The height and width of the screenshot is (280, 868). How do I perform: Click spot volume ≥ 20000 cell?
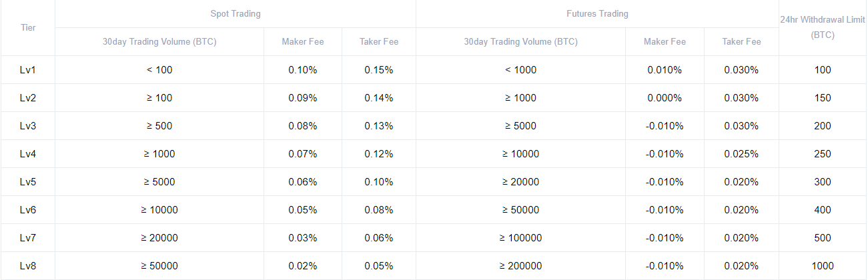(x=159, y=238)
